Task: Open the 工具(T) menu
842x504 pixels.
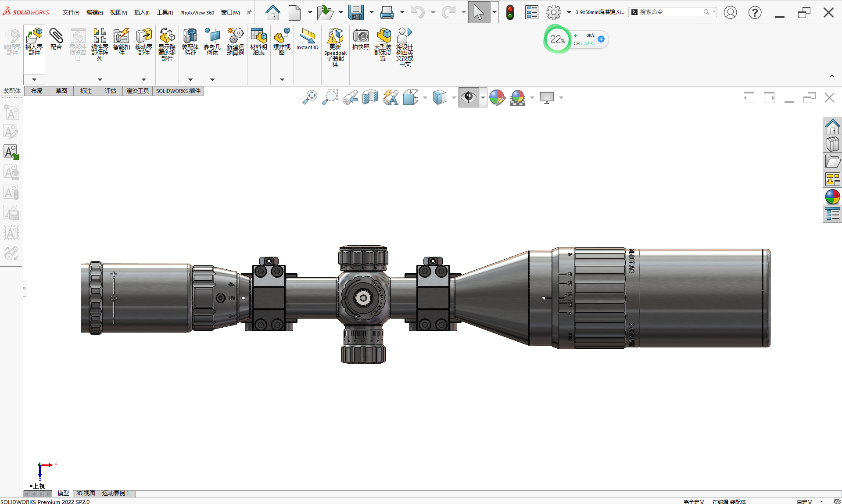Action: (x=165, y=12)
